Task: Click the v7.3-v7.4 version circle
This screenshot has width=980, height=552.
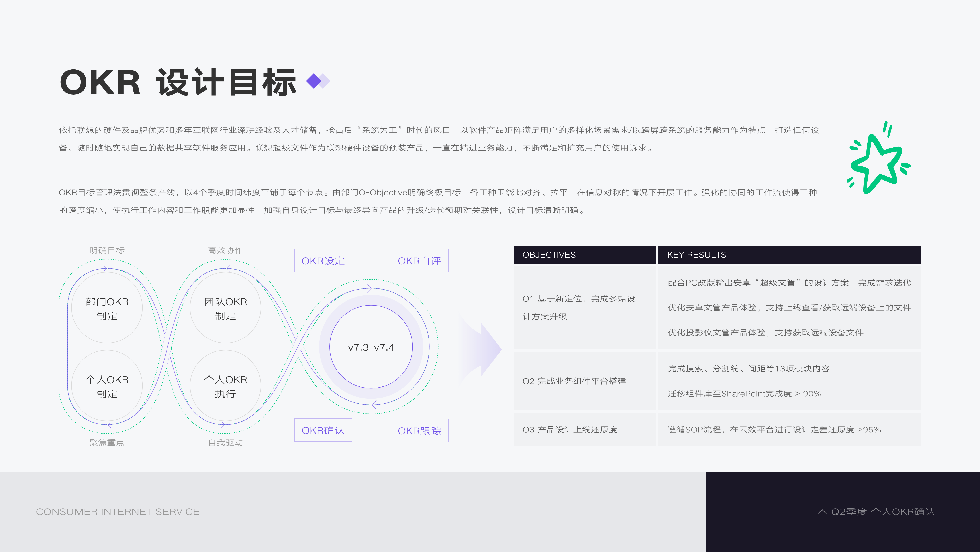Action: coord(371,347)
